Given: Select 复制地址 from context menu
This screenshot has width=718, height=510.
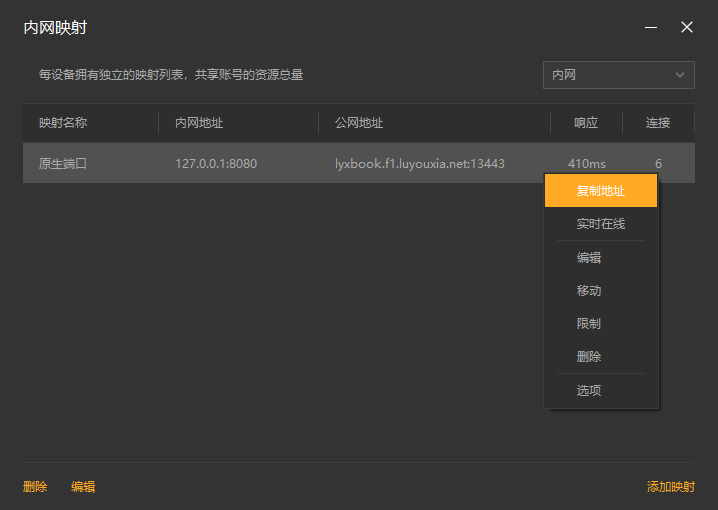Looking at the screenshot, I should point(601,191).
